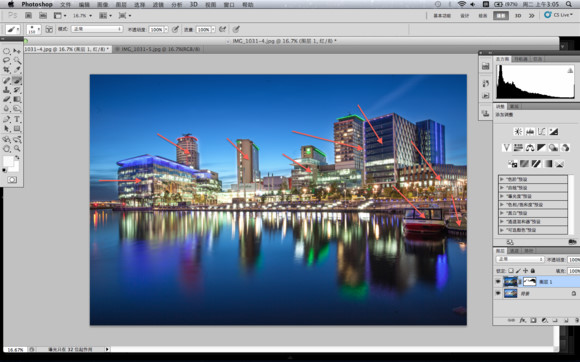Toggle lock transparent pixels in Layers panel
The width and height of the screenshot is (580, 362).
pyautogui.click(x=511, y=271)
